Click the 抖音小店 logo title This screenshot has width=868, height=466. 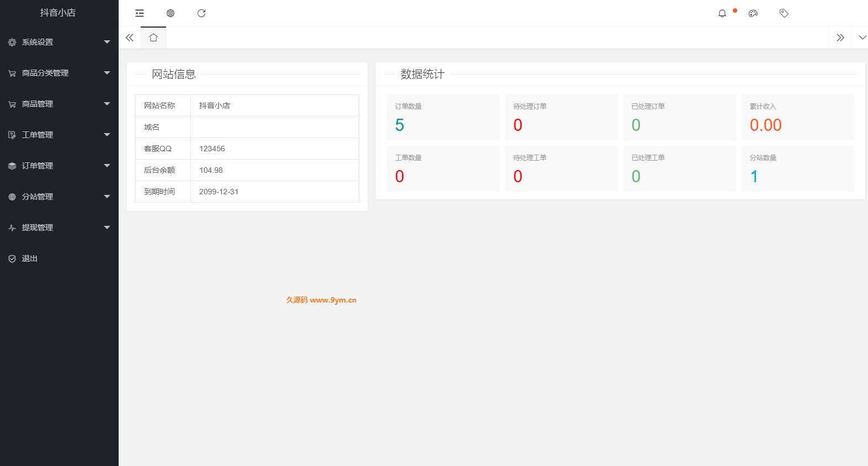coord(58,13)
